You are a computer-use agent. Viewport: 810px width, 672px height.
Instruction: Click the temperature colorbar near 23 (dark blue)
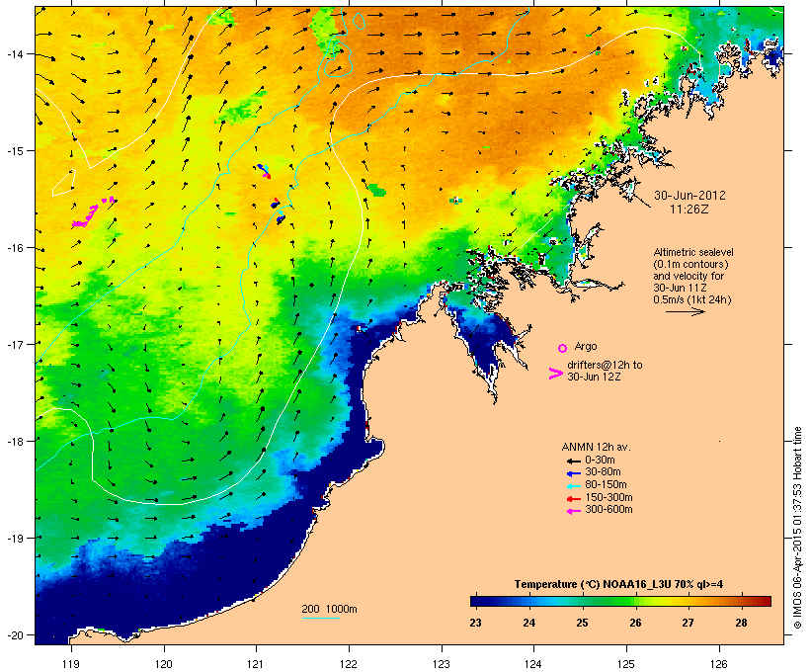pos(476,601)
